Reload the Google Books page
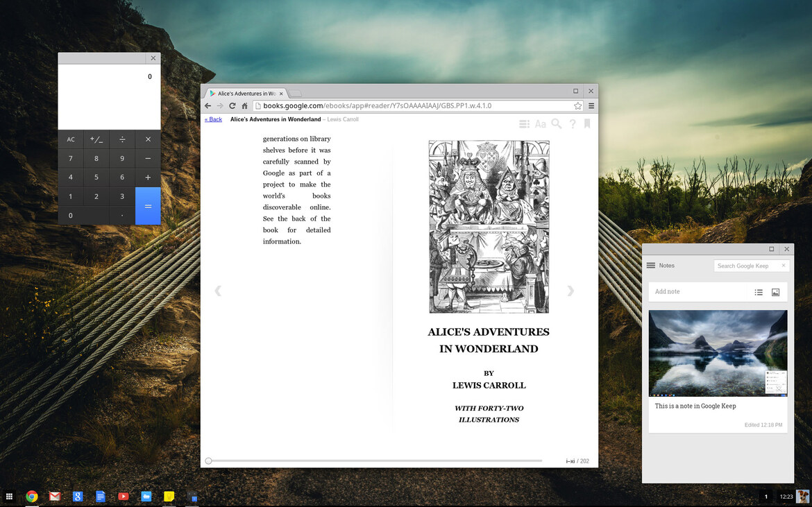 click(x=232, y=105)
